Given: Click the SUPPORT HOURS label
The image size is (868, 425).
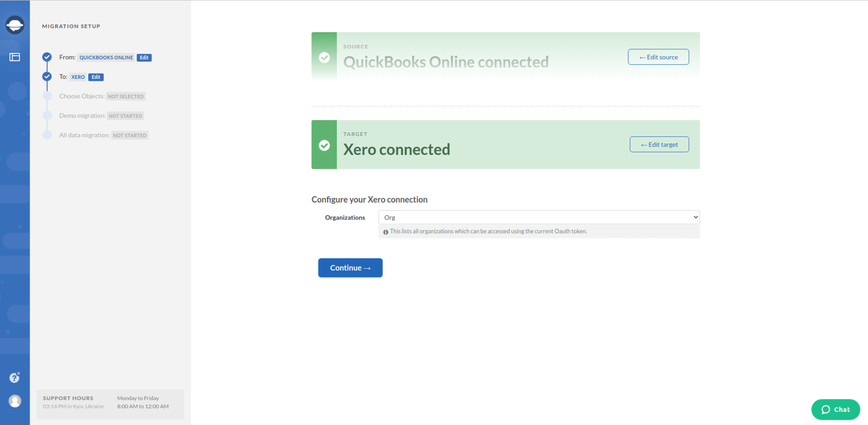Looking at the screenshot, I should (x=68, y=398).
